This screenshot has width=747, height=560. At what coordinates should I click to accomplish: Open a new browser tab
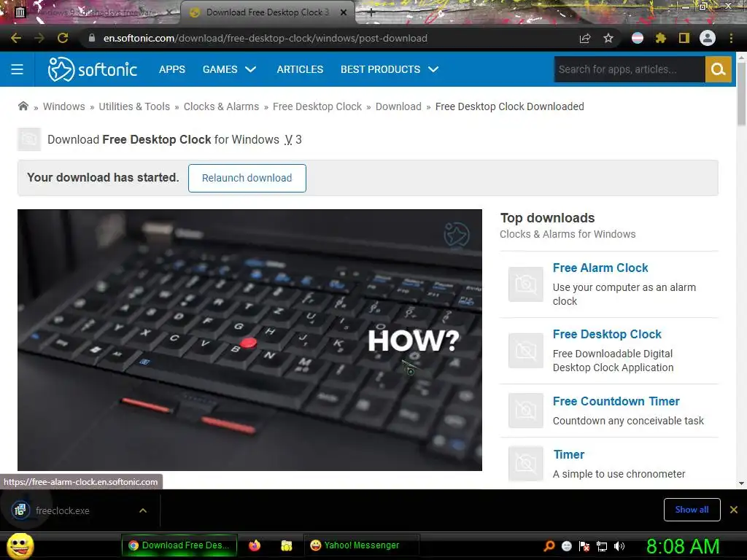pyautogui.click(x=371, y=13)
